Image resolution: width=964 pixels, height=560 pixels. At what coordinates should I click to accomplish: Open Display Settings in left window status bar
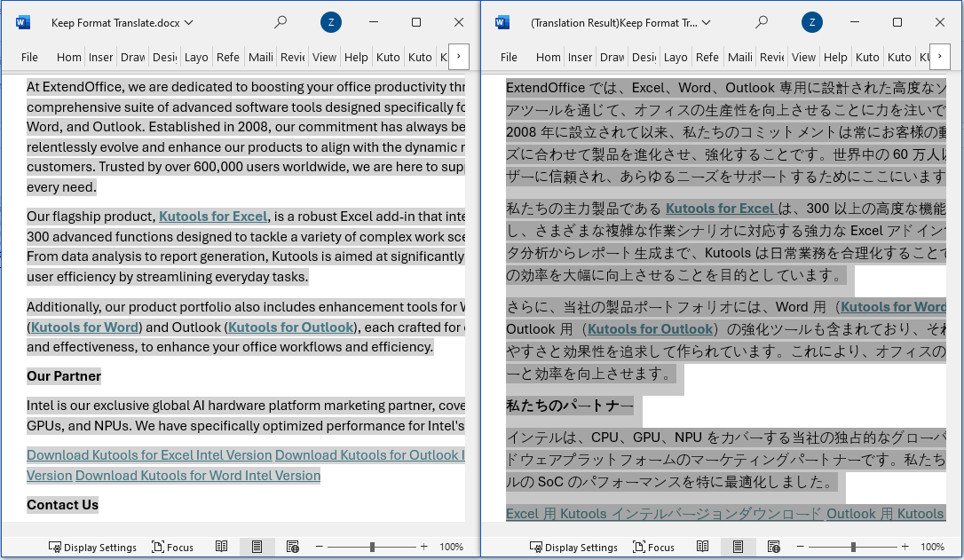coord(92,547)
